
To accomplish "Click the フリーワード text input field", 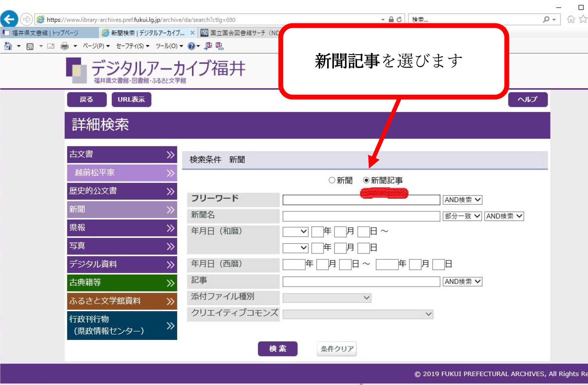I will coord(361,200).
